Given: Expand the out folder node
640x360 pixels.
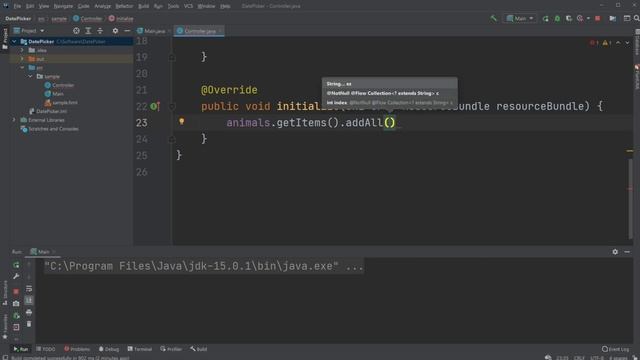Looking at the screenshot, I should 22,59.
